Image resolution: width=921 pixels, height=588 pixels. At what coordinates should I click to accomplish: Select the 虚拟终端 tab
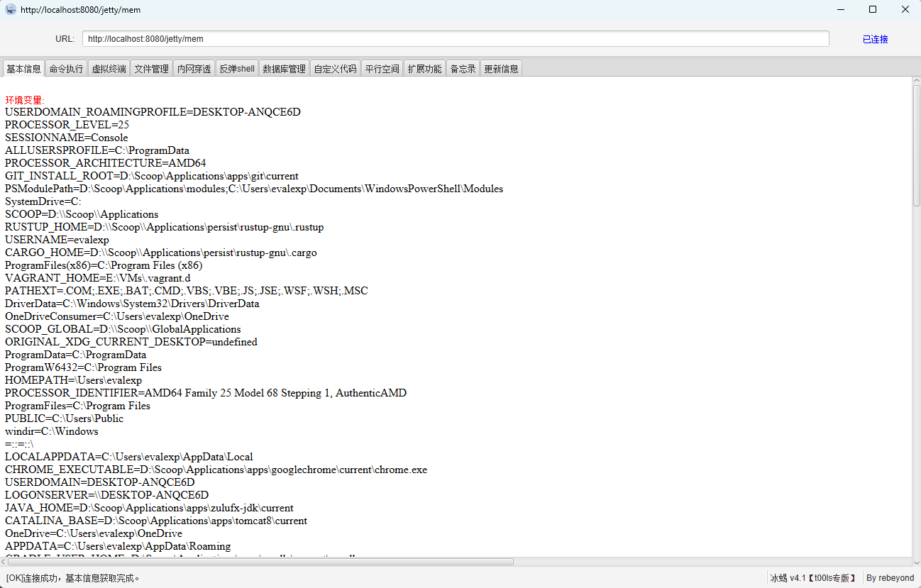pyautogui.click(x=109, y=69)
